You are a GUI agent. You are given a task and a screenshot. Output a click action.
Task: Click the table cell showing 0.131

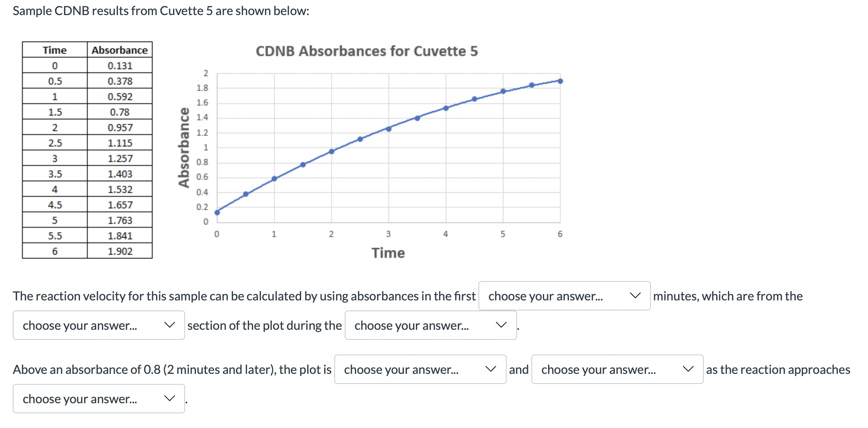click(x=120, y=65)
